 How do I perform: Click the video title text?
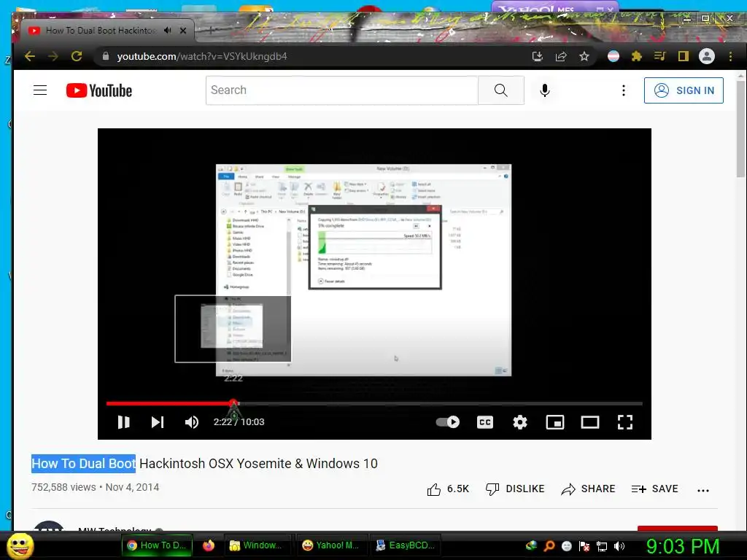(x=204, y=463)
